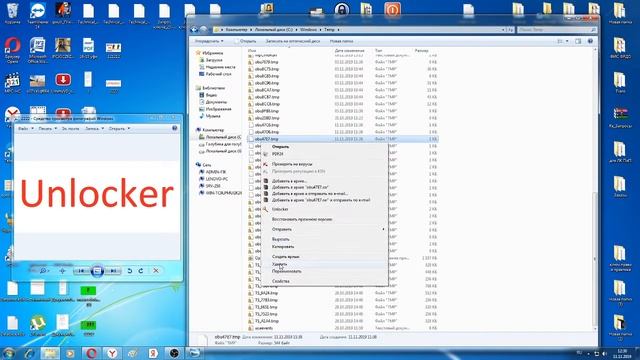The width and height of the screenshot is (640, 360).
Task: Click Kaspersky Проверить на вирусы entry
Action: click(x=292, y=164)
